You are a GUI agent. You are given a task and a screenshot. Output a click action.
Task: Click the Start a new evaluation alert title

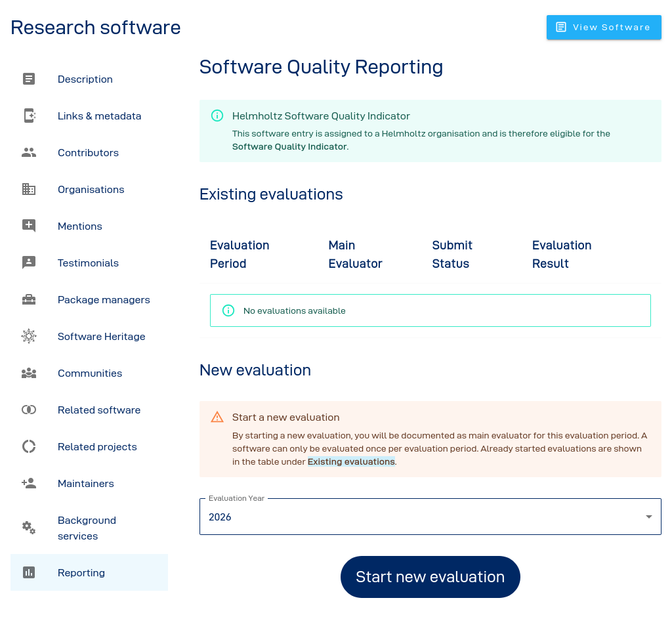(x=286, y=417)
